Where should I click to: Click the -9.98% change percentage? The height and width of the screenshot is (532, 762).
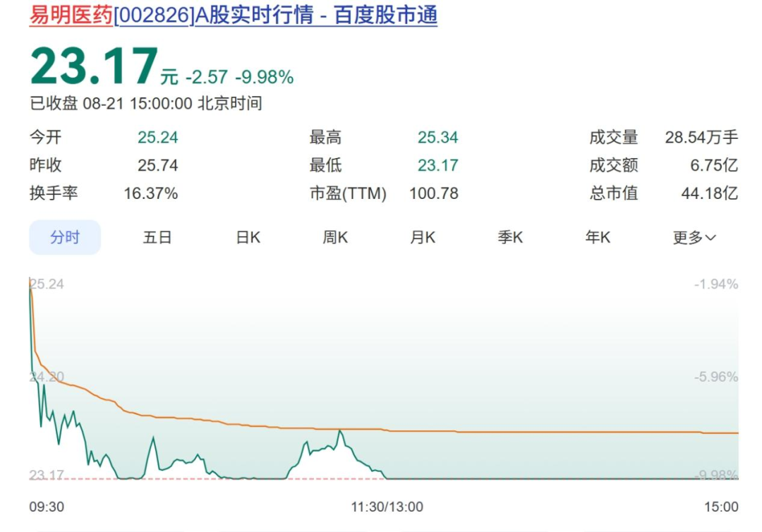(265, 77)
